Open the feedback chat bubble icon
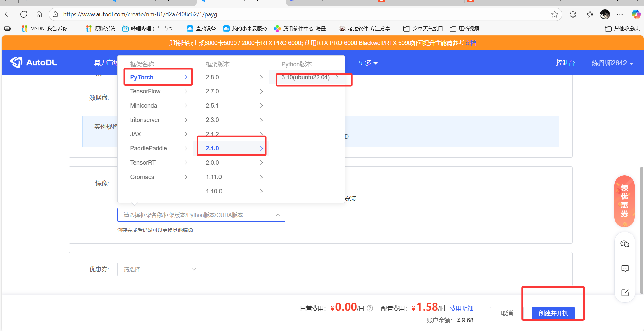The width and height of the screenshot is (644, 331). pos(625,268)
